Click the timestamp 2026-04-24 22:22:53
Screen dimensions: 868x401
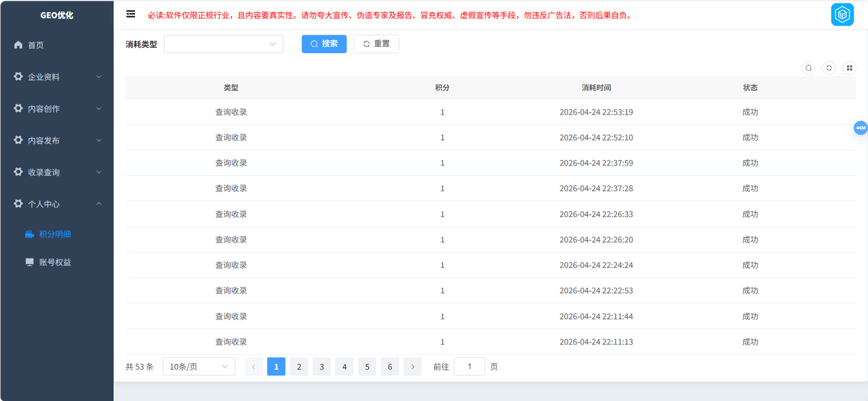[596, 290]
